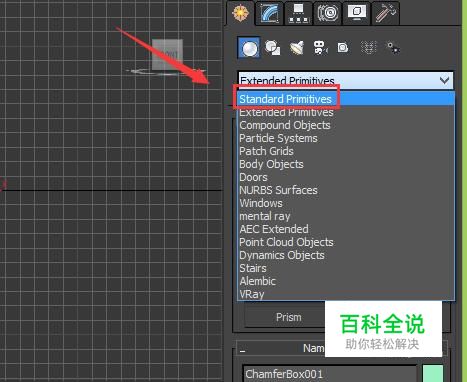The width and height of the screenshot is (467, 382).
Task: Switch to the Display panel tab
Action: pyautogui.click(x=357, y=13)
